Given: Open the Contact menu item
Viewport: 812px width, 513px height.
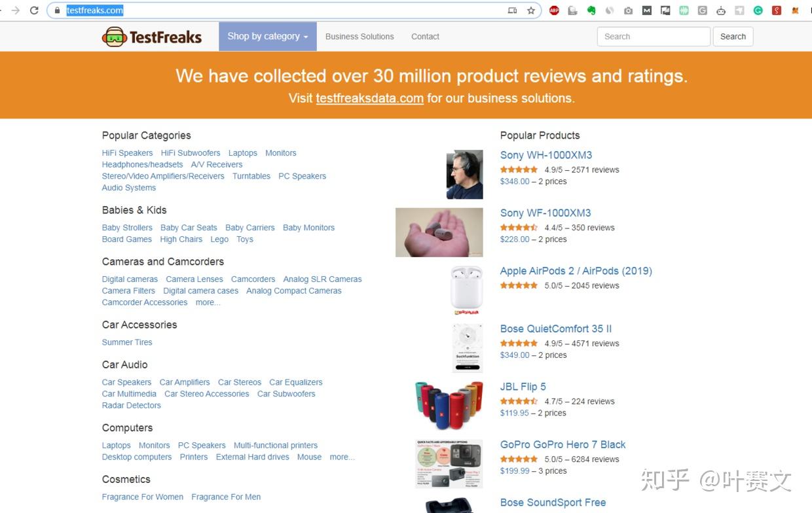Looking at the screenshot, I should (x=425, y=37).
